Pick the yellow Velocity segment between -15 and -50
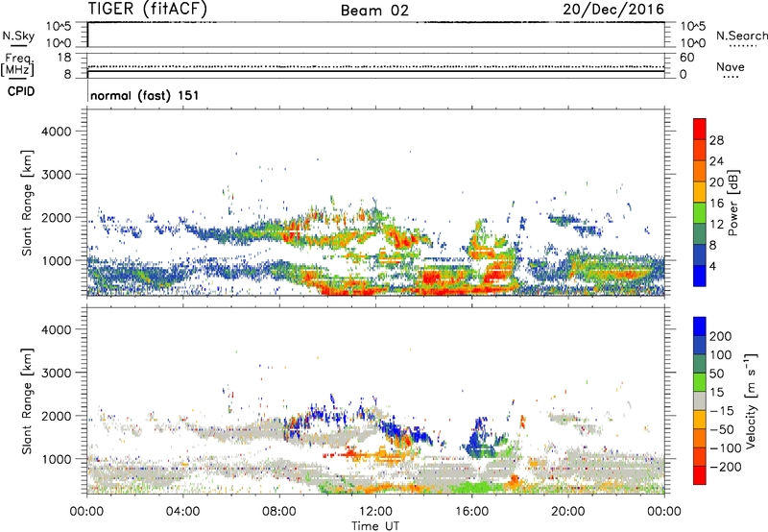The image size is (768, 532). [x=700, y=420]
